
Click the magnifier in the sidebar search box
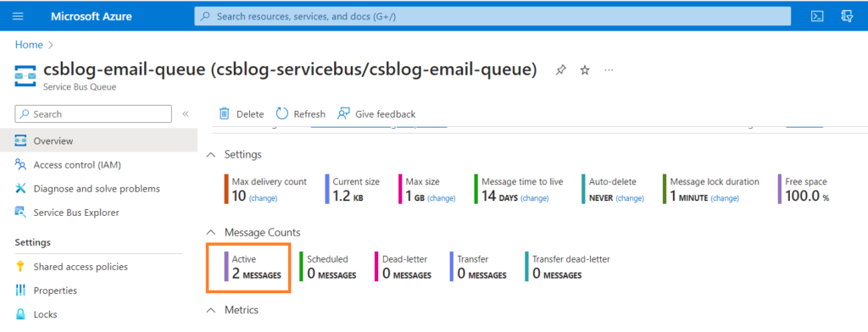(x=25, y=114)
